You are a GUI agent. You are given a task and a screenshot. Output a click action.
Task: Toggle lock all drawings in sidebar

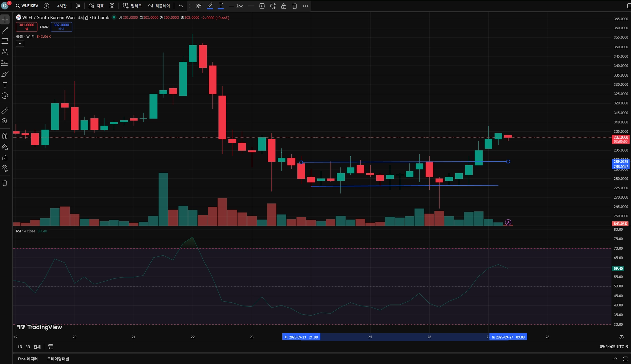[x=5, y=158]
